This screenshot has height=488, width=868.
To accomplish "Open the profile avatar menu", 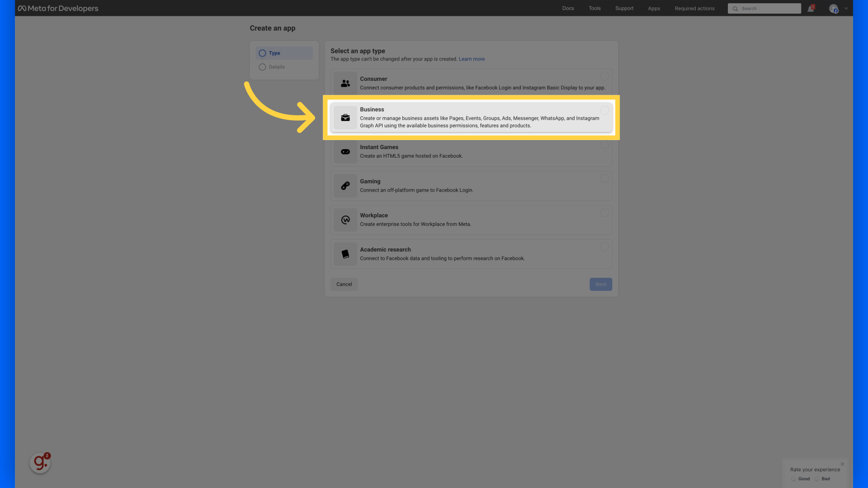I will [x=834, y=9].
